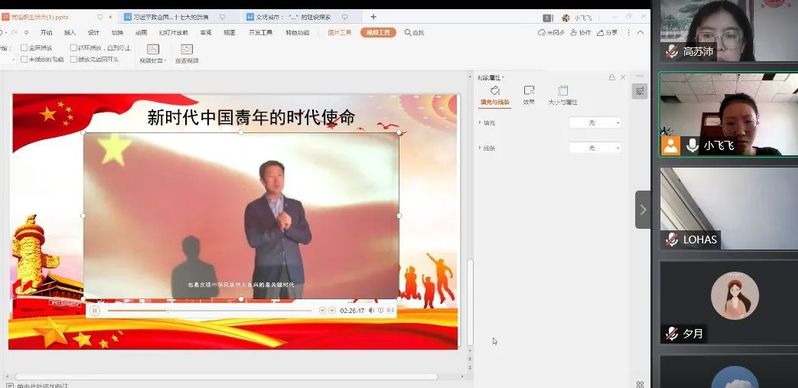Open the 大小与属性 size properties icon
The height and width of the screenshot is (388, 798).
point(563,91)
